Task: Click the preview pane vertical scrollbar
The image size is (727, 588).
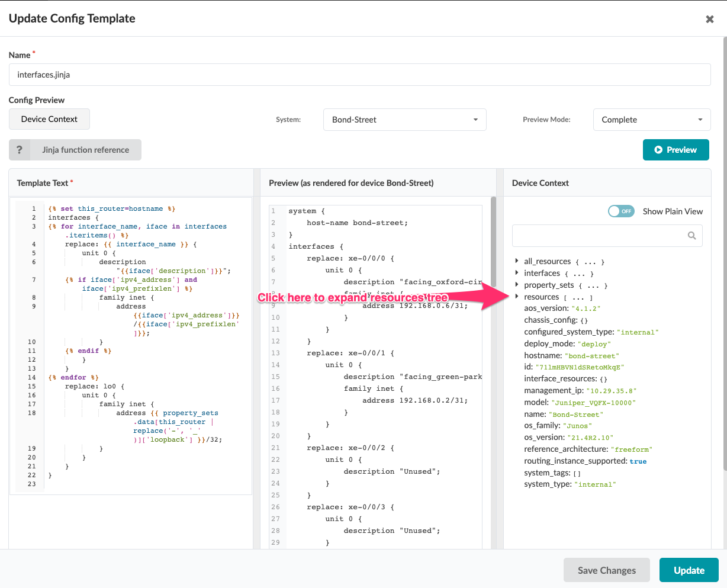Action: click(494, 249)
